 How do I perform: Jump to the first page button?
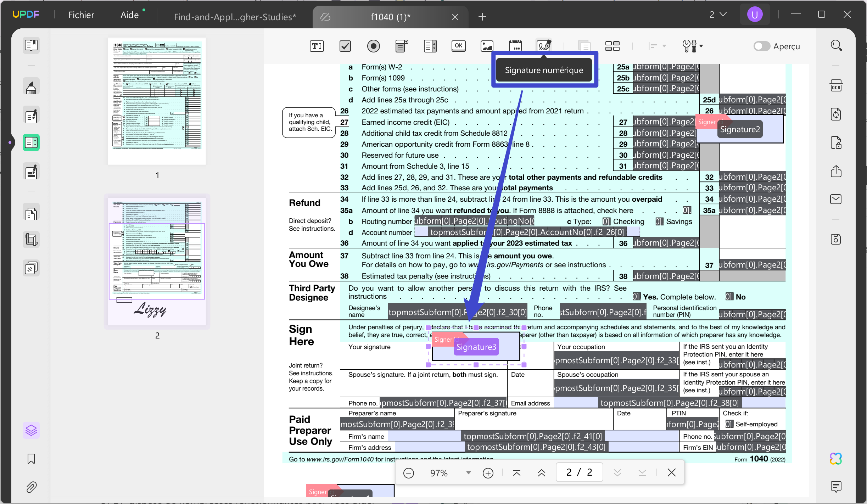(517, 473)
